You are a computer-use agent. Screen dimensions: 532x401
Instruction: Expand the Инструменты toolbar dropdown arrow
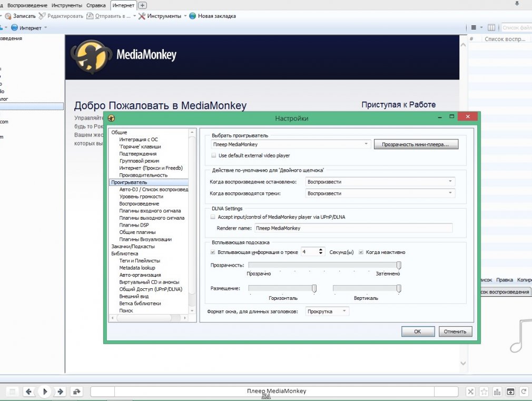185,16
